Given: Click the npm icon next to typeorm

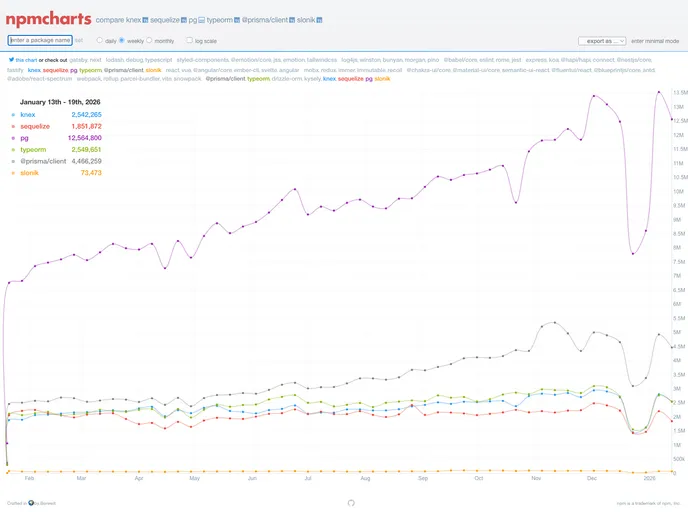Looking at the screenshot, I should pyautogui.click(x=238, y=20).
